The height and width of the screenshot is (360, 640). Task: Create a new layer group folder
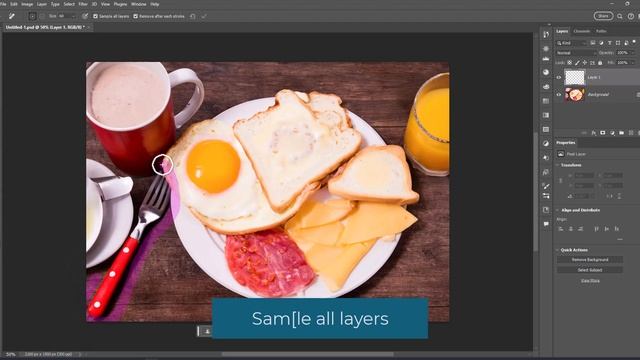622,133
